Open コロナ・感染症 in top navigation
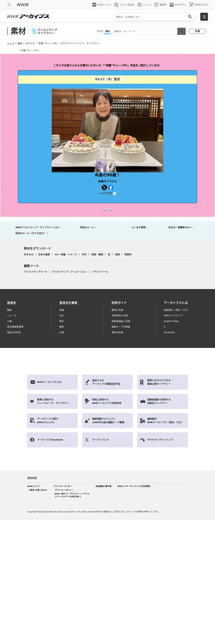Viewport: 215px width, 644px height. tap(124, 5)
